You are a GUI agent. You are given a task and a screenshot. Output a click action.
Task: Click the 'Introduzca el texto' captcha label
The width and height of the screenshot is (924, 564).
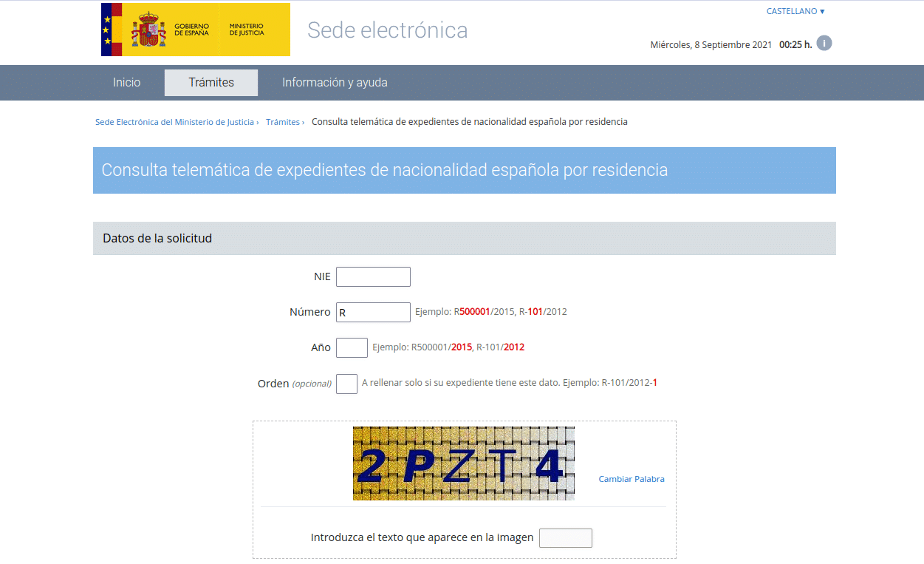coord(422,537)
